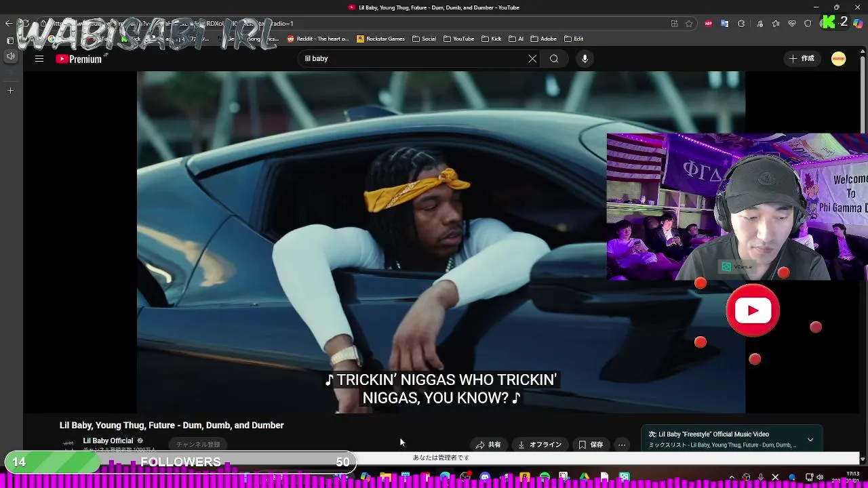Open the green K extension icon
Image resolution: width=868 pixels, height=488 pixels.
coord(828,22)
